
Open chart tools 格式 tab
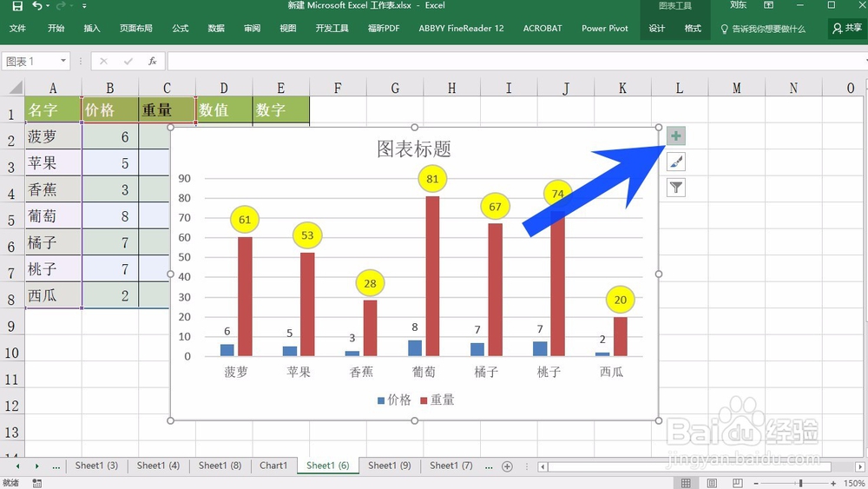[x=693, y=29]
